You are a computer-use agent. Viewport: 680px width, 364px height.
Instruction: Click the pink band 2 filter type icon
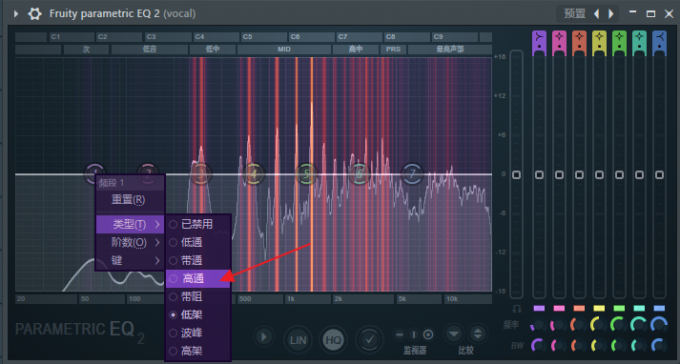pyautogui.click(x=559, y=38)
